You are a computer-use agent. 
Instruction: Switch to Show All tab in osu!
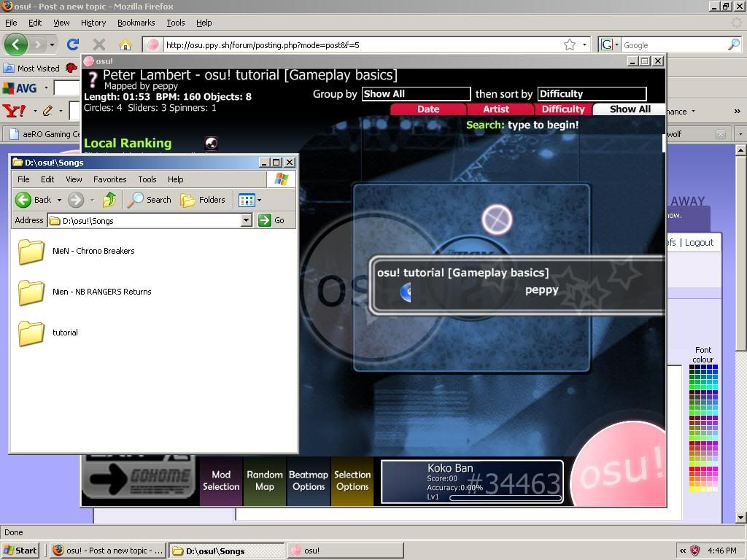[x=630, y=109]
